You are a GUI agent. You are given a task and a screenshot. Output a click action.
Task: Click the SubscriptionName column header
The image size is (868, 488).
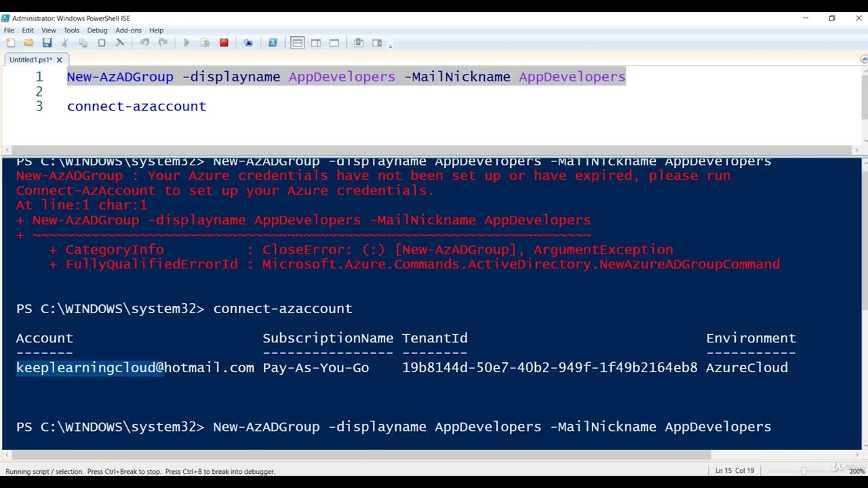[328, 338]
